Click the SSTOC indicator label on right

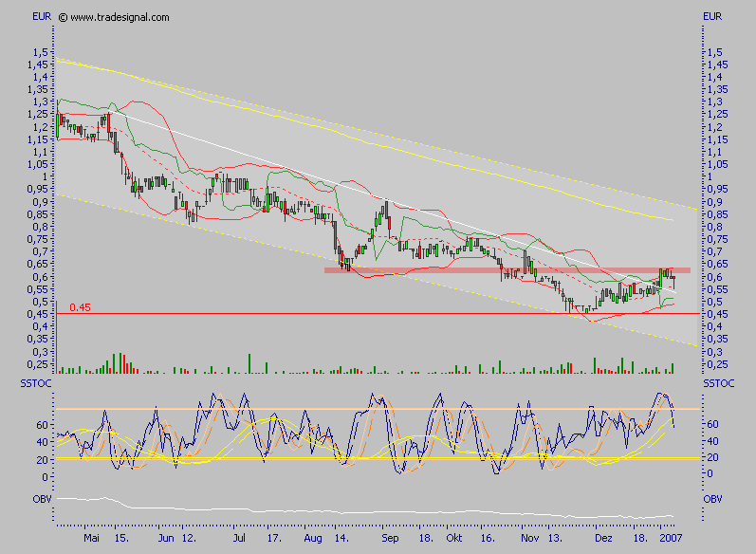point(719,380)
